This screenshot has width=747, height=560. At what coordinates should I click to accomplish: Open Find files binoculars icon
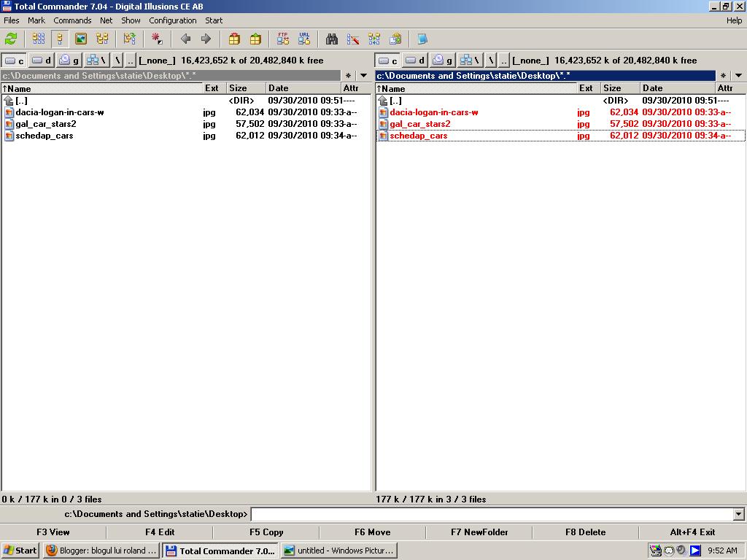332,39
